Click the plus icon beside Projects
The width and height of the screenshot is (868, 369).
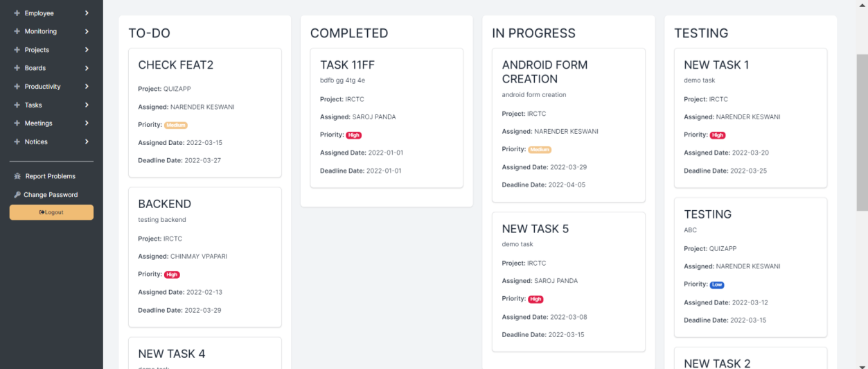tap(17, 50)
